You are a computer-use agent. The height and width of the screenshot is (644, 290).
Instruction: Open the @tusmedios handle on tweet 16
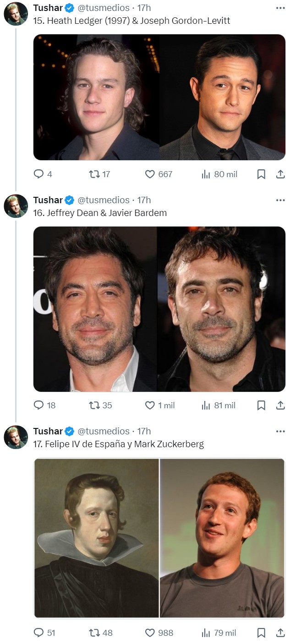click(x=103, y=200)
